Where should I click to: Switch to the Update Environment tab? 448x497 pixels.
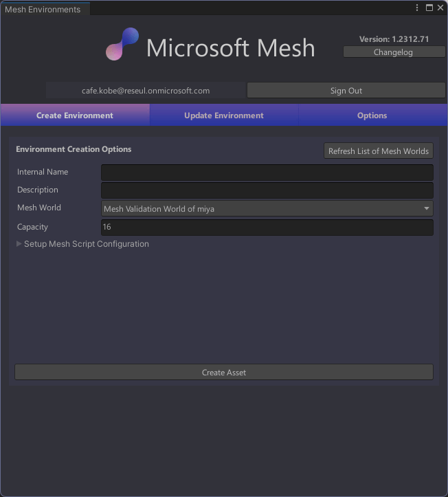[224, 115]
